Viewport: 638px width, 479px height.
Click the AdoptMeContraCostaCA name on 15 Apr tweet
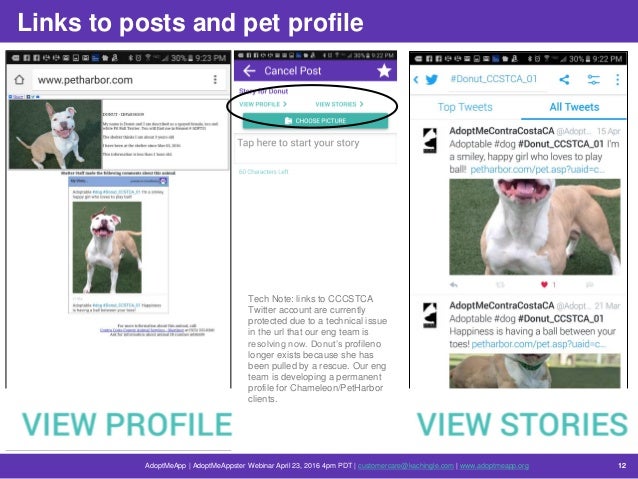tap(501, 131)
